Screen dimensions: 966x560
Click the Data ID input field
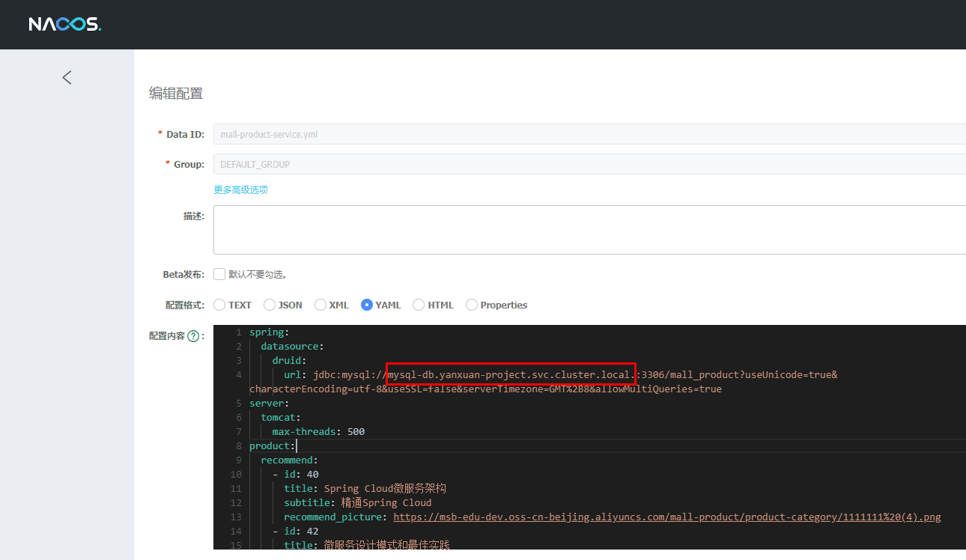click(x=589, y=134)
